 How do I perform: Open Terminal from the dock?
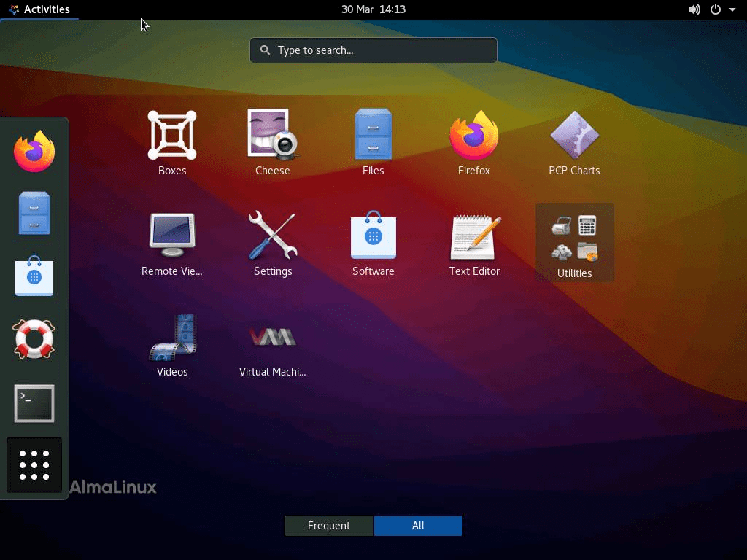pyautogui.click(x=34, y=403)
